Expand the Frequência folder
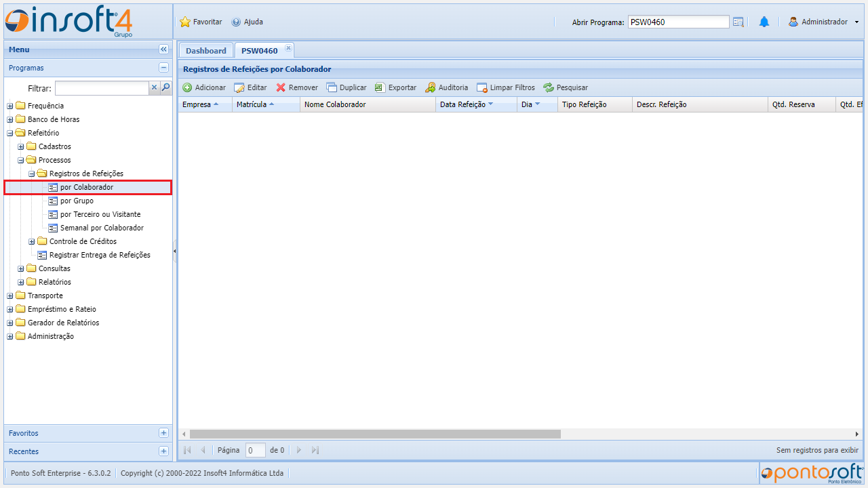Image resolution: width=868 pixels, height=488 pixels. [10, 106]
